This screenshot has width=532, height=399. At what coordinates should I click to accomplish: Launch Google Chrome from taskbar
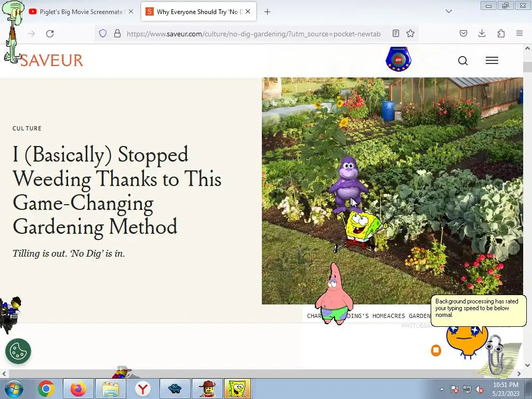pos(46,389)
